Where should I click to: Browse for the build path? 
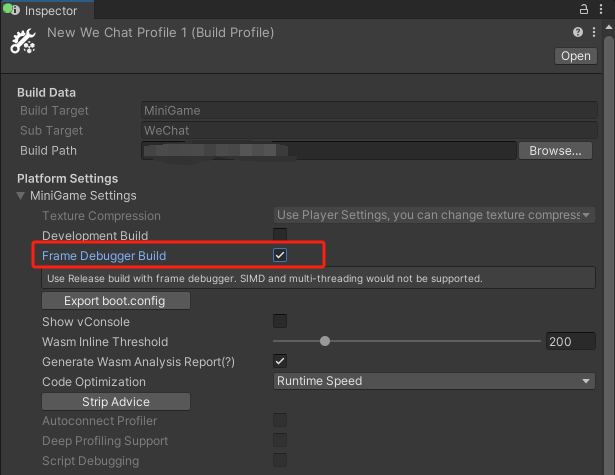pyautogui.click(x=555, y=151)
